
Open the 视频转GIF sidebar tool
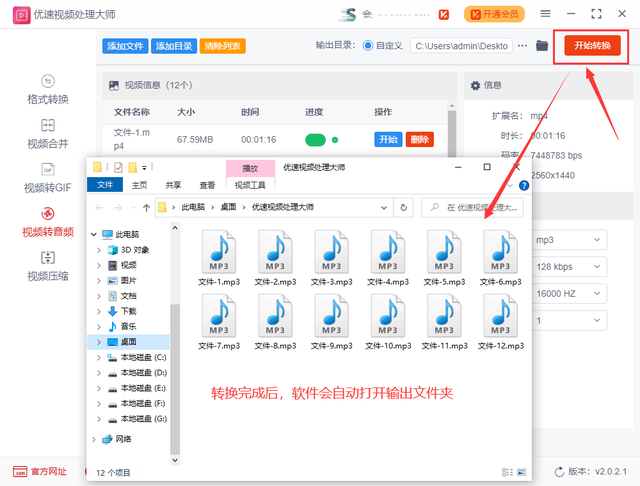(48, 178)
